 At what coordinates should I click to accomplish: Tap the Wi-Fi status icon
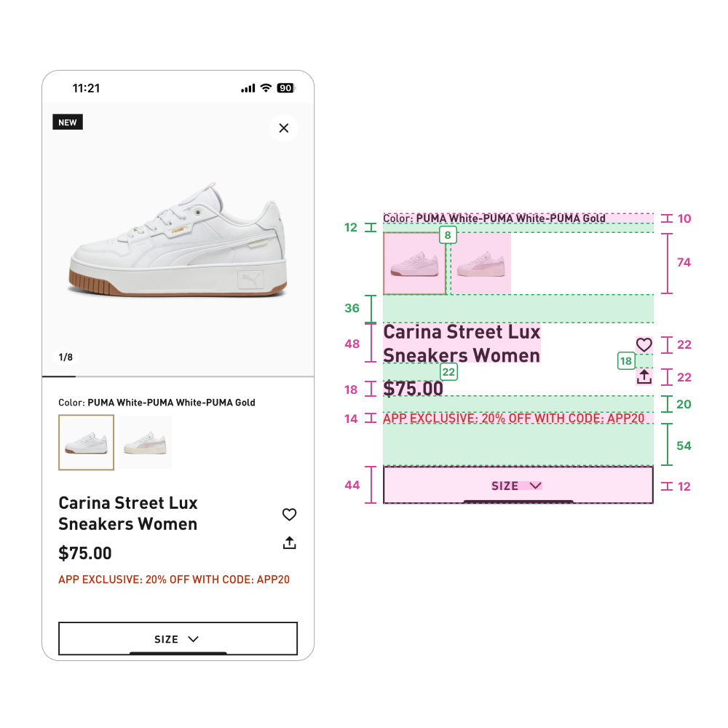pos(266,88)
